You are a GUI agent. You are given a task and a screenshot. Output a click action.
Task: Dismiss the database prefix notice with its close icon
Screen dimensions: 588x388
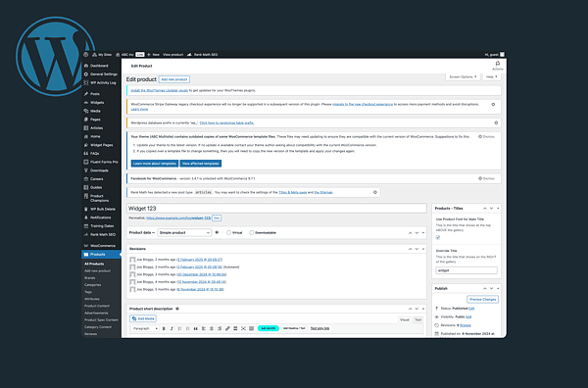pyautogui.click(x=496, y=122)
